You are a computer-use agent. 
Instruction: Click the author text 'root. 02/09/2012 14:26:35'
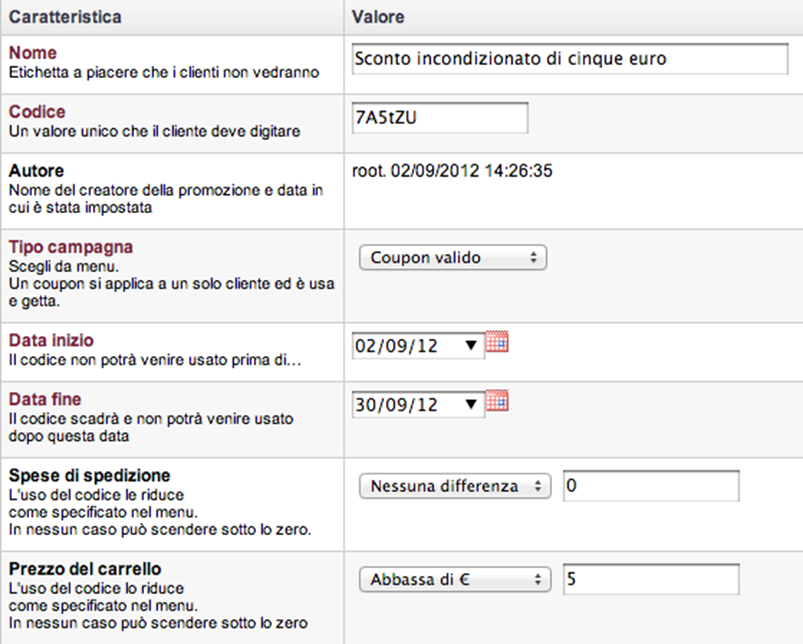(453, 171)
